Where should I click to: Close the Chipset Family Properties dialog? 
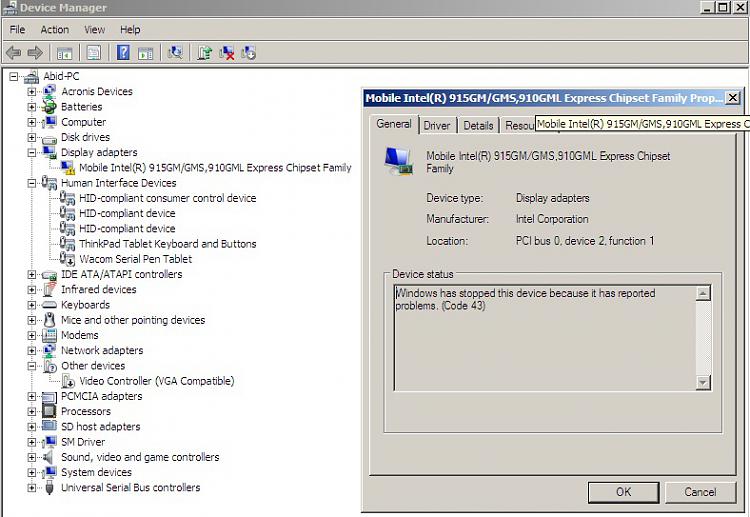tap(732, 98)
